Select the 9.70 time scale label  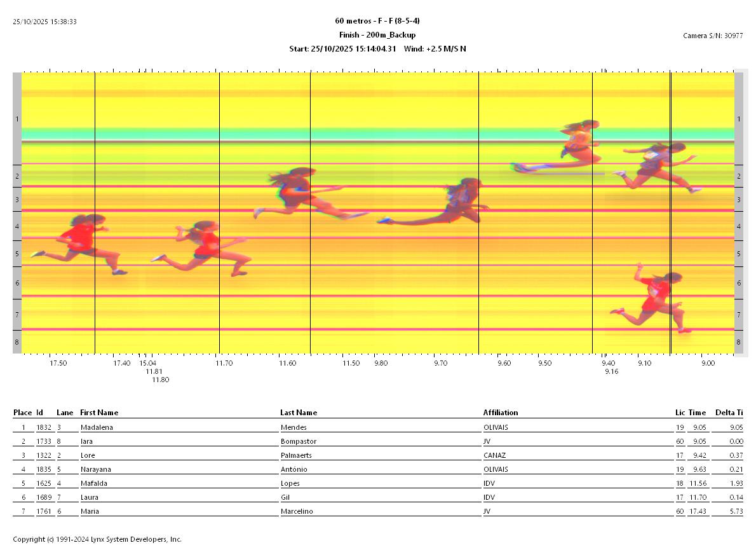coord(440,363)
